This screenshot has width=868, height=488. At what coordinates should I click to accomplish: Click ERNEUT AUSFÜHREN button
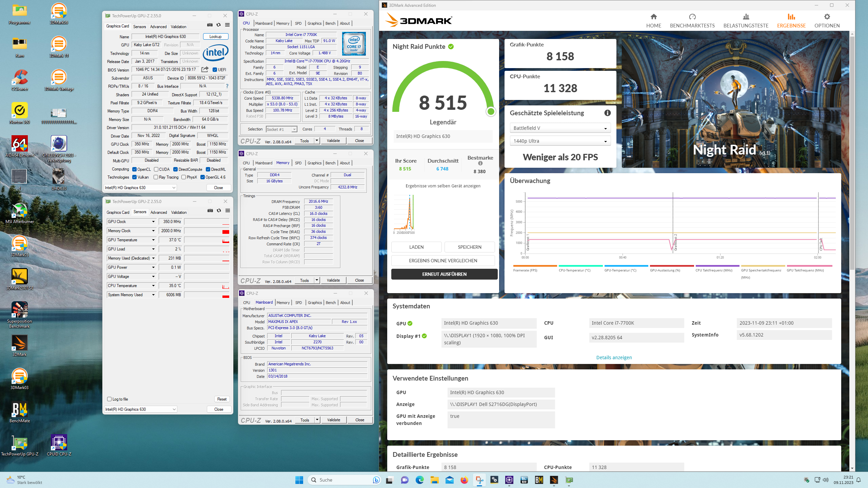click(x=444, y=274)
